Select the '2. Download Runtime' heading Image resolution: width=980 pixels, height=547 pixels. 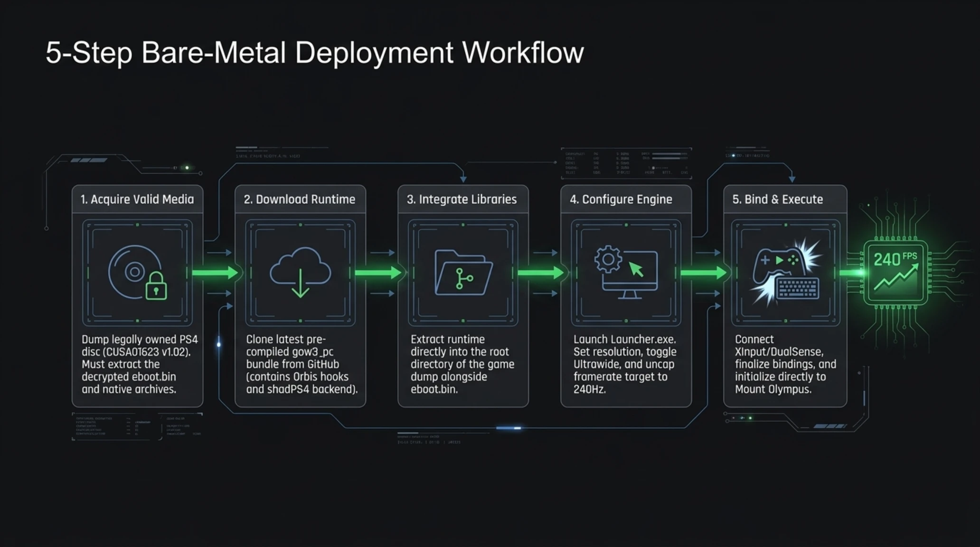coord(300,199)
